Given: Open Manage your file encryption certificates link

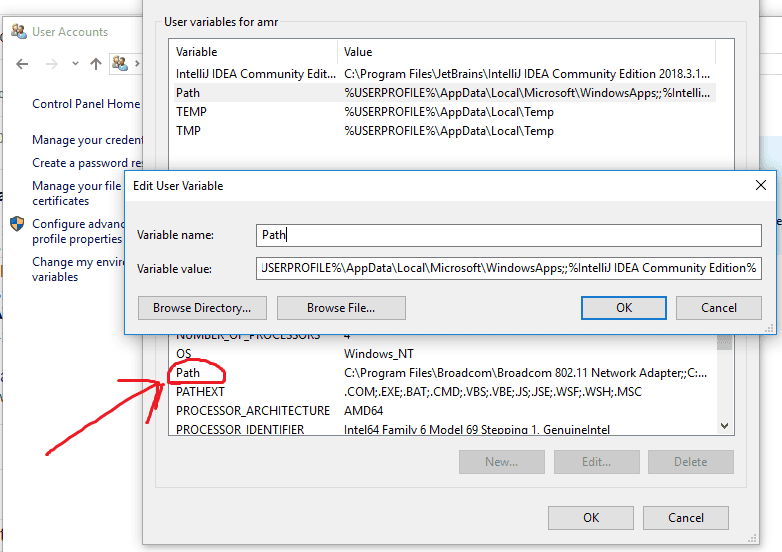Looking at the screenshot, I should click(x=76, y=193).
